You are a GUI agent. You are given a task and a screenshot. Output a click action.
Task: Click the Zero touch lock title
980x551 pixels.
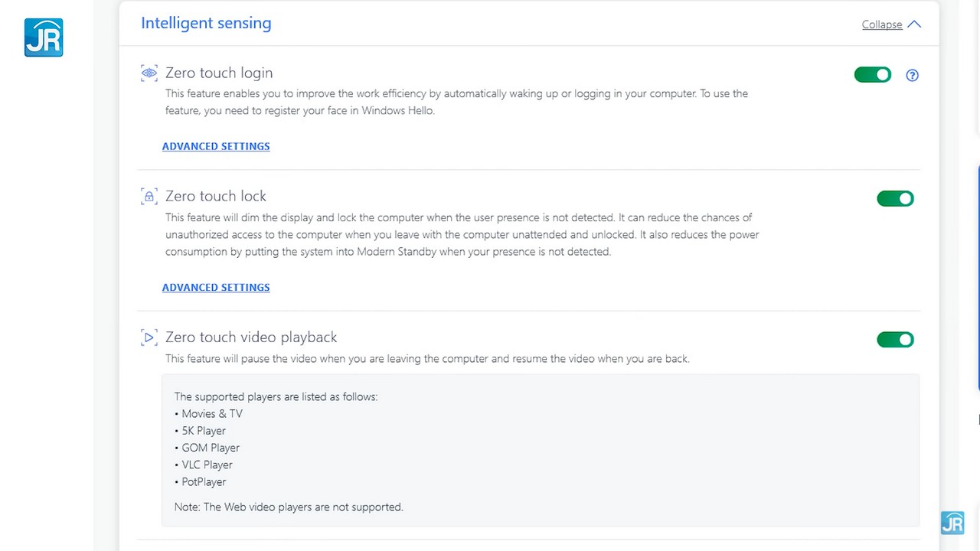pos(216,196)
